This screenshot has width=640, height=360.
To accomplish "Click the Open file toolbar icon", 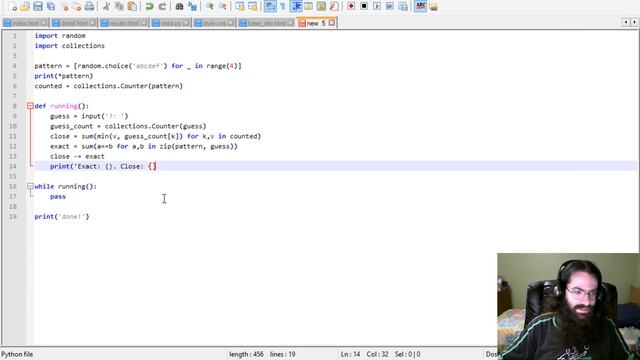I will pyautogui.click(x=25, y=6).
